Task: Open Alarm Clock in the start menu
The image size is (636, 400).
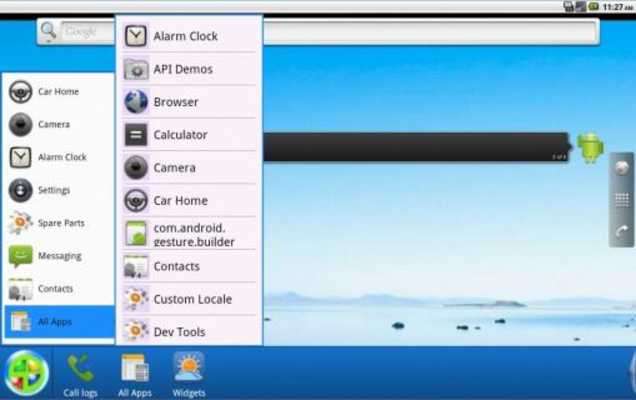Action: tap(59, 157)
